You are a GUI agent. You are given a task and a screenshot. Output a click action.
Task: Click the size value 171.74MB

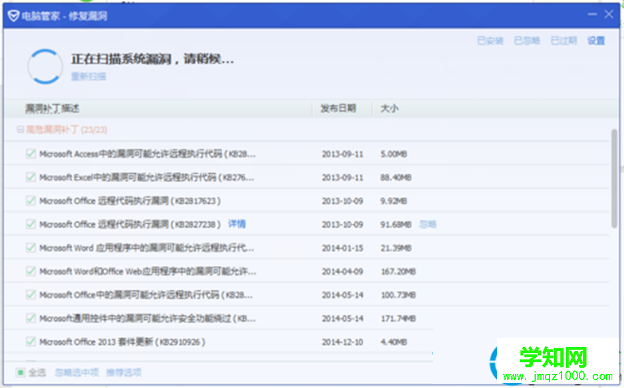pos(398,318)
